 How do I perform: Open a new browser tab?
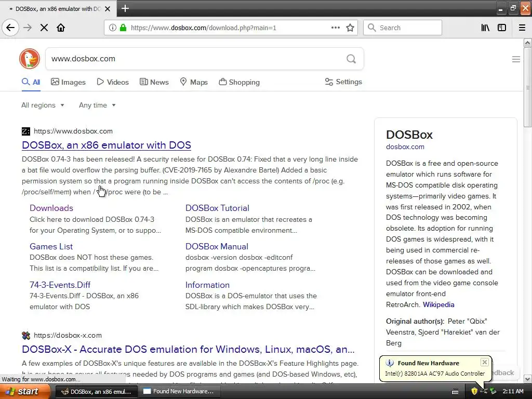tap(125, 8)
